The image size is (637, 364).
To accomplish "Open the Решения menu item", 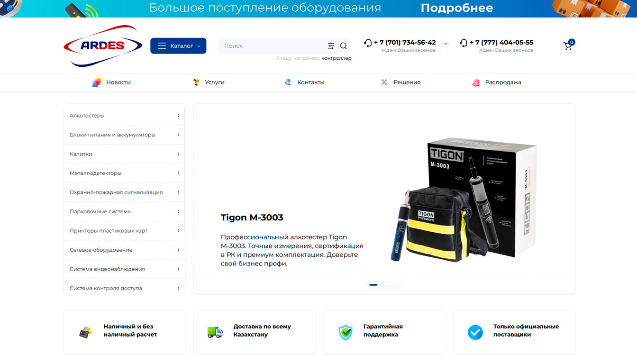I will click(x=407, y=82).
